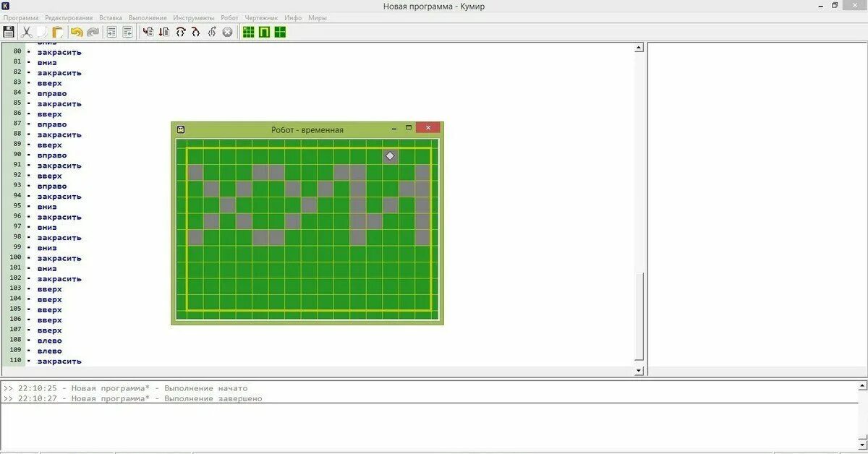Open the Вставка menu
The height and width of the screenshot is (454, 868).
pyautogui.click(x=111, y=17)
